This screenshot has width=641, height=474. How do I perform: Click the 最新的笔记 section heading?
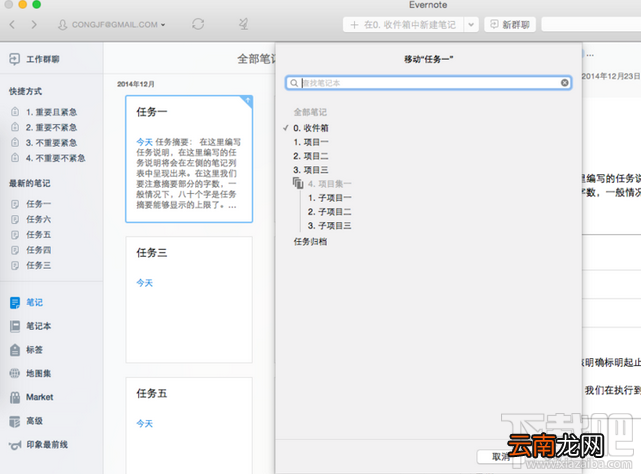coord(30,183)
